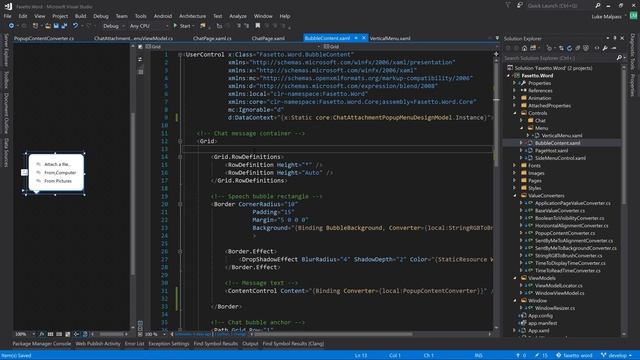Click the Open File folder icon in the toolbar
Image resolution: width=640 pixels, height=360 pixels.
[x=48, y=26]
